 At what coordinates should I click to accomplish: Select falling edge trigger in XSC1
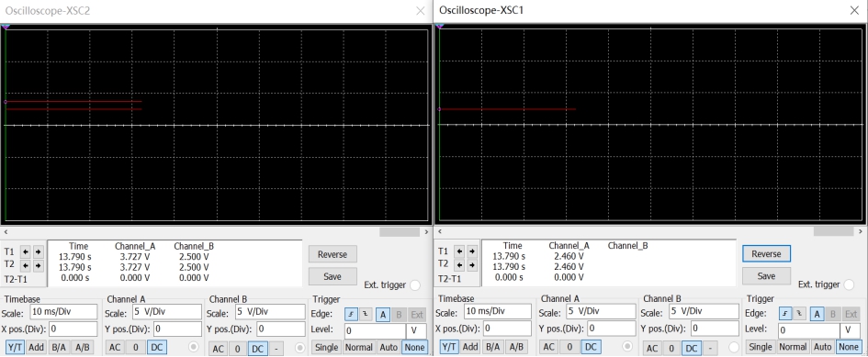click(x=800, y=314)
